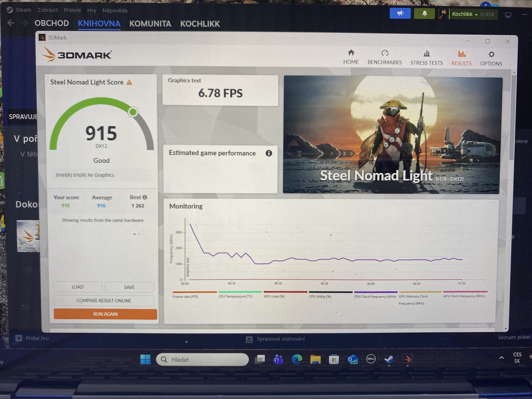Click the Spravovat stahování download icon
The width and height of the screenshot is (532, 399).
click(x=249, y=339)
